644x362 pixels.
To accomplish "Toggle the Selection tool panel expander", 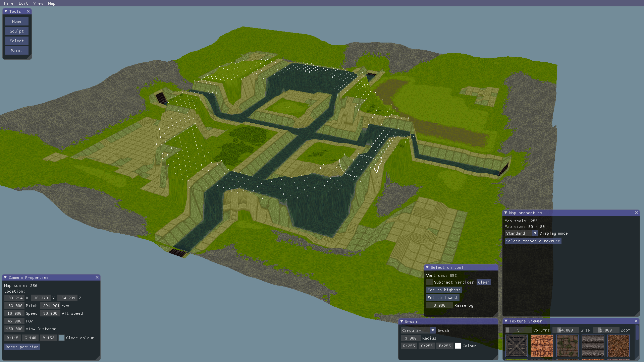I will (x=428, y=267).
